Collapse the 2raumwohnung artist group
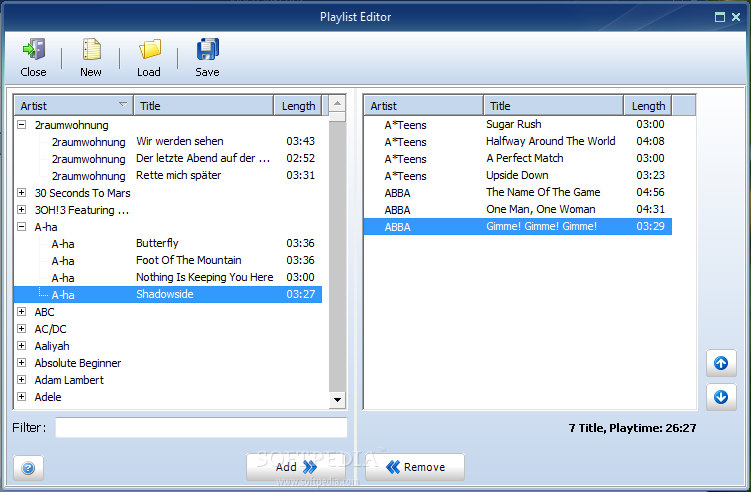 click(x=22, y=125)
